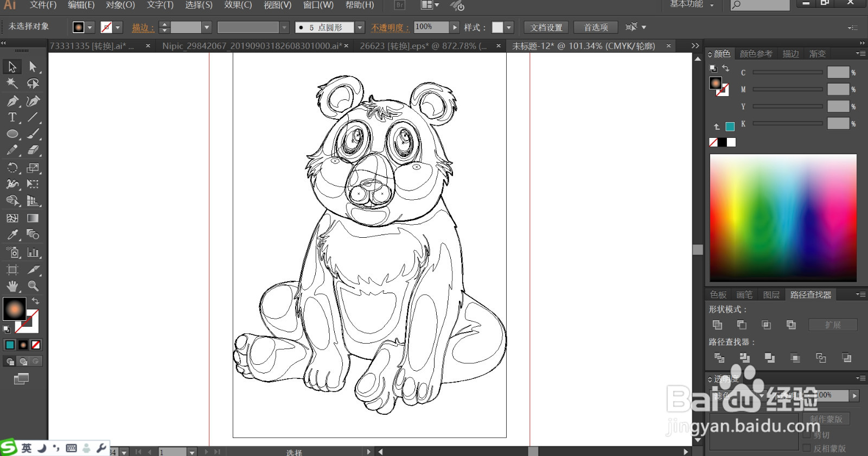Select the Rotate tool
The image size is (868, 456).
(12, 168)
